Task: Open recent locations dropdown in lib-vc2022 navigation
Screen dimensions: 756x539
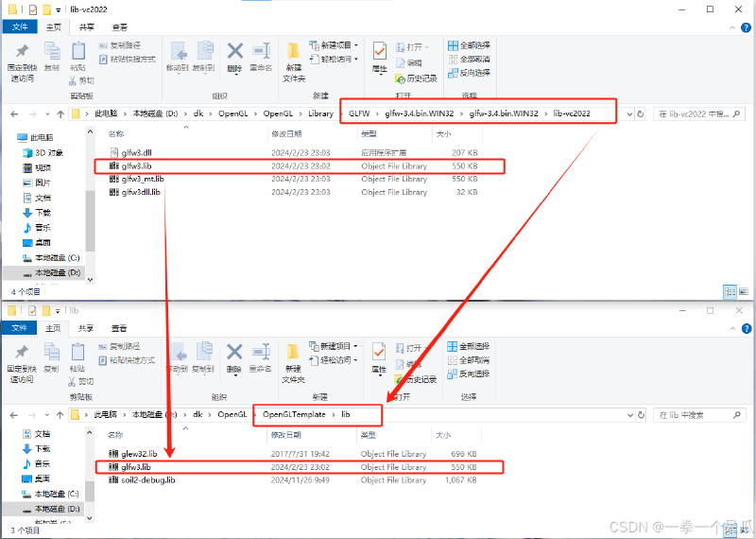Action: (x=47, y=114)
